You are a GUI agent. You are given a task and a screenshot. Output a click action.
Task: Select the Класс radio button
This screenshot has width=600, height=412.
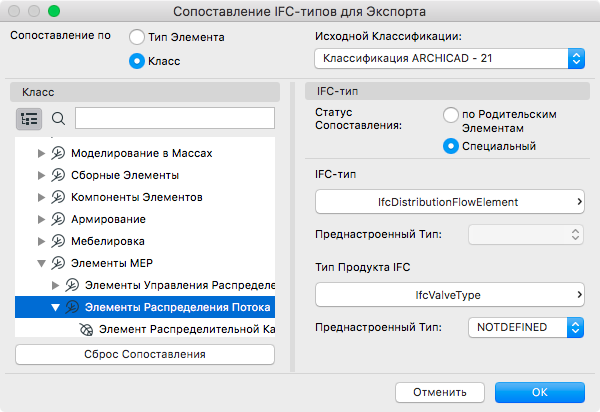coord(137,62)
